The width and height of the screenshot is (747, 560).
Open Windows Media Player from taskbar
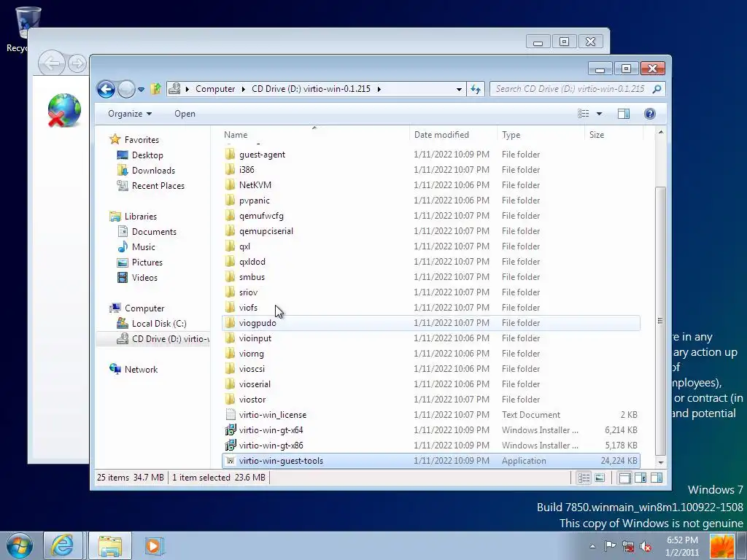[x=153, y=545]
